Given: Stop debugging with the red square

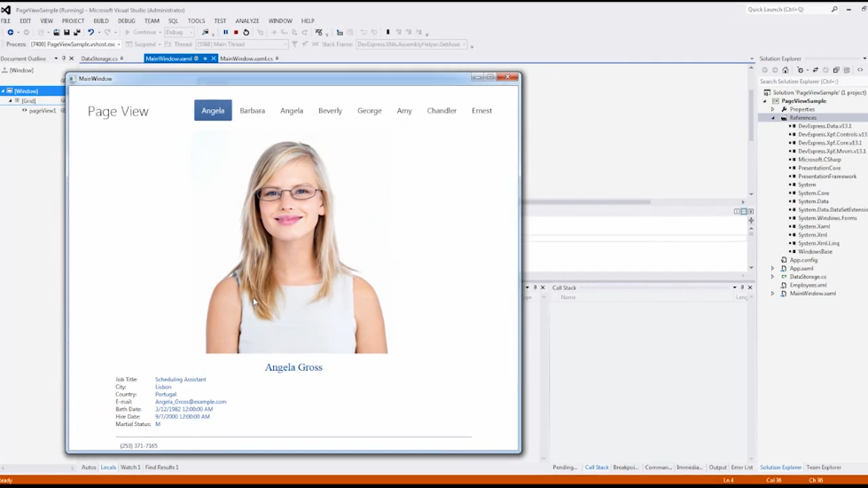Looking at the screenshot, I should (x=236, y=33).
